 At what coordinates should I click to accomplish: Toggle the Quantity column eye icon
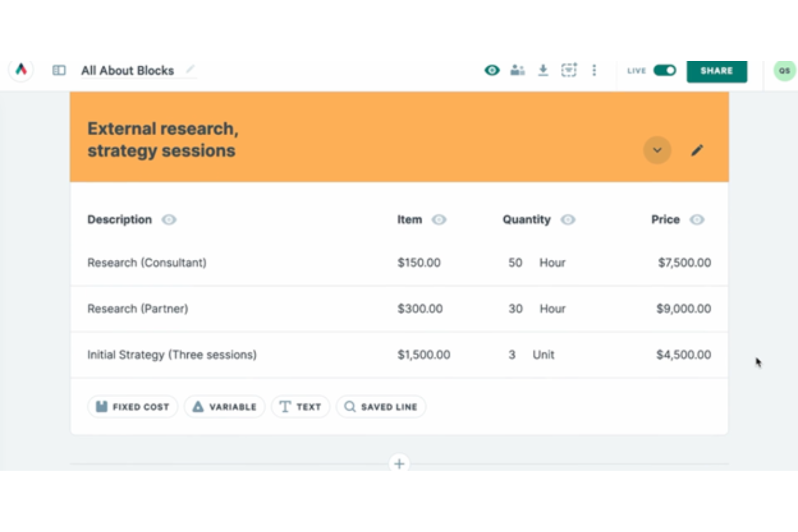click(568, 219)
